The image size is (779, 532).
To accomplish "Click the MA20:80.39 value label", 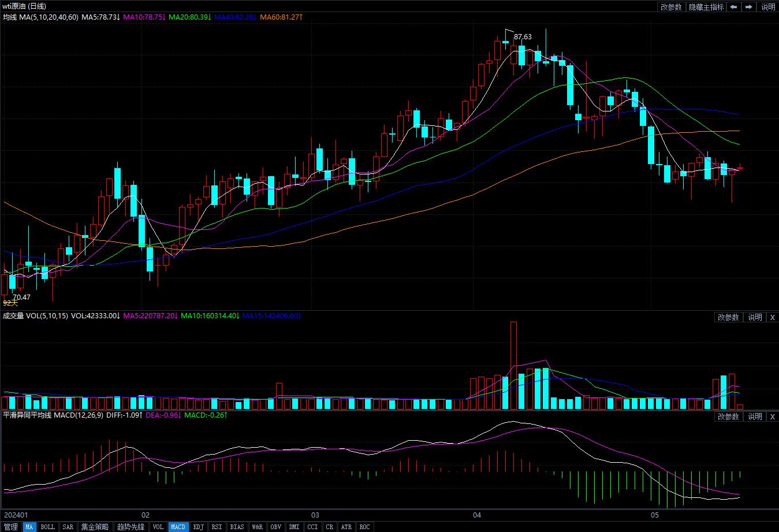I will pos(190,17).
